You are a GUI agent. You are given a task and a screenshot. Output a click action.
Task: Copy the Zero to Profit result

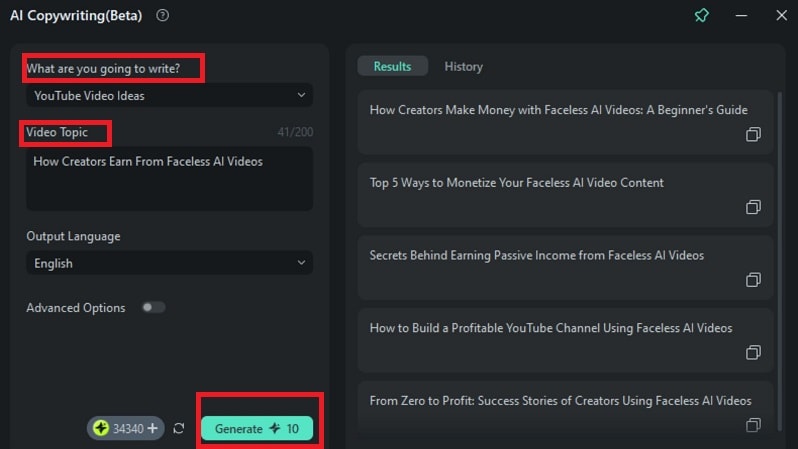click(753, 425)
